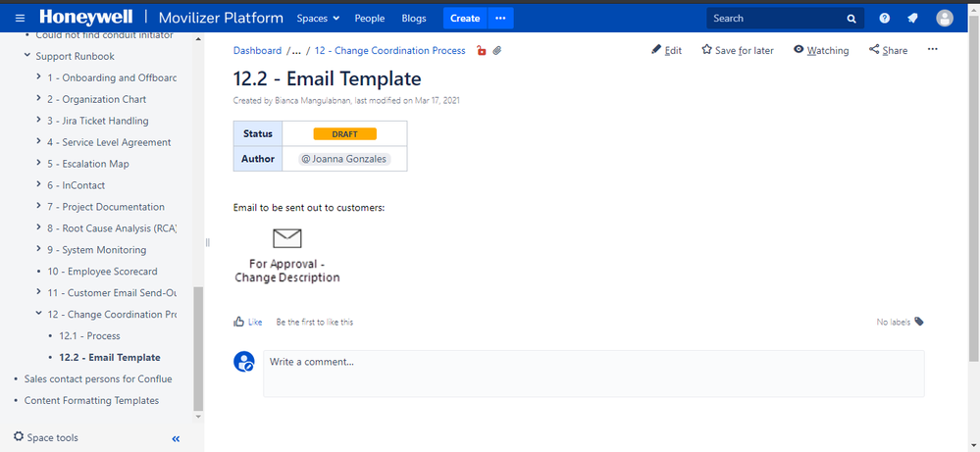Viewport: 980px width, 452px height.
Task: Open the attachments paperclip icon
Action: pos(497,51)
